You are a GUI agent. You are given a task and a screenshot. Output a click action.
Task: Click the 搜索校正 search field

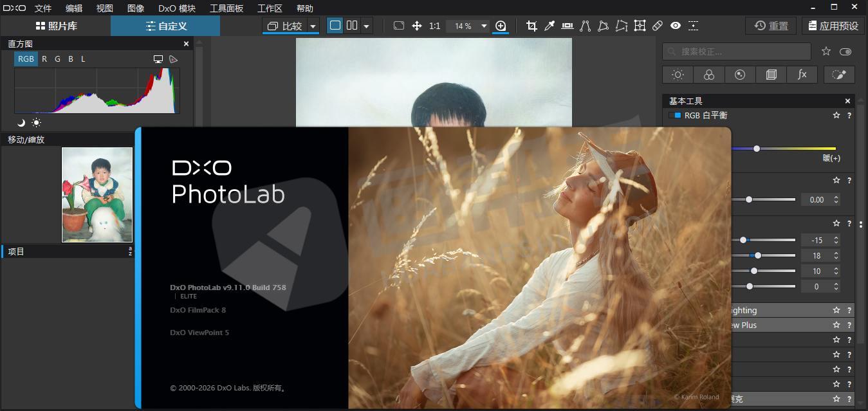(737, 51)
